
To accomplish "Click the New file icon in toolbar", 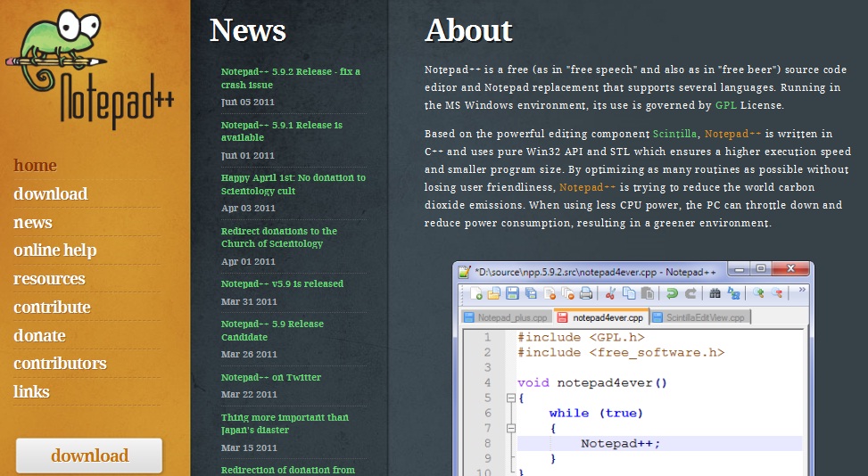I will (476, 293).
